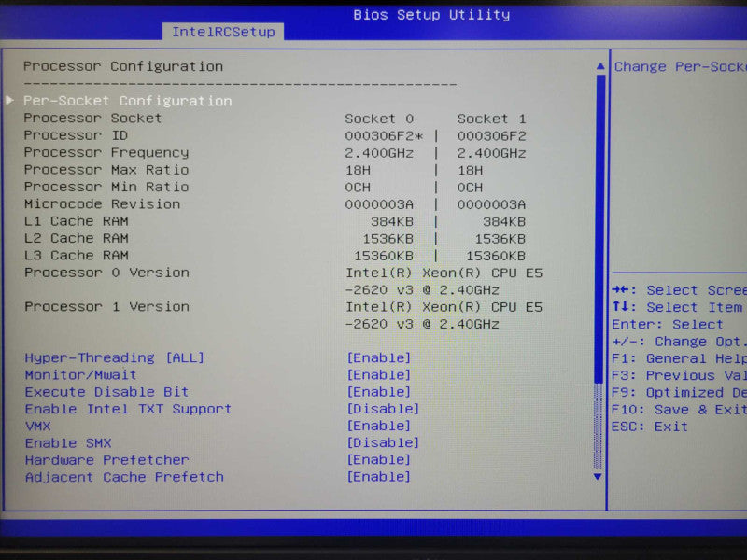Click the F10: Save & Exit hint
Image resolution: width=747 pixels, height=560 pixels.
(680, 410)
